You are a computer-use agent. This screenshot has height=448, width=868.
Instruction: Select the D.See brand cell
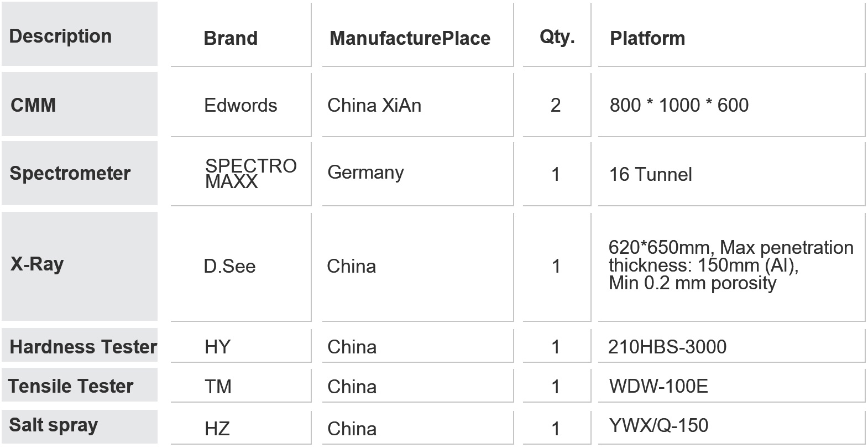coord(229,266)
